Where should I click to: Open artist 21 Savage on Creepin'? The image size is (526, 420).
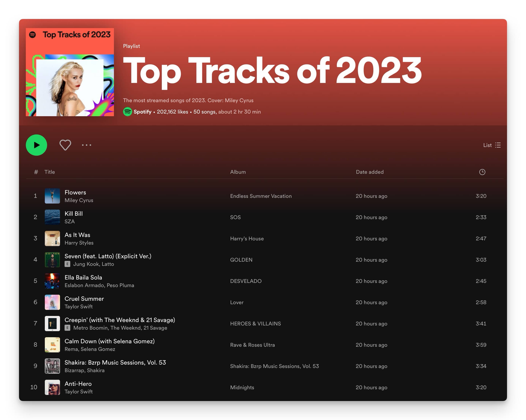[x=155, y=328]
